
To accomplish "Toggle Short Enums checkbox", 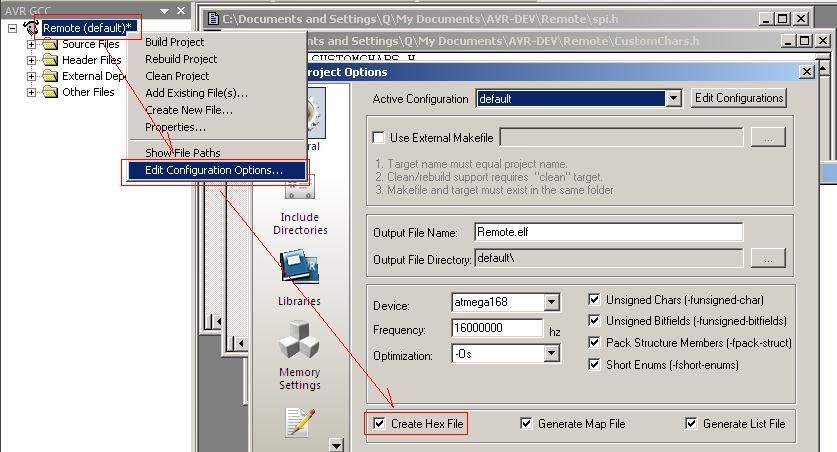I will pos(594,364).
